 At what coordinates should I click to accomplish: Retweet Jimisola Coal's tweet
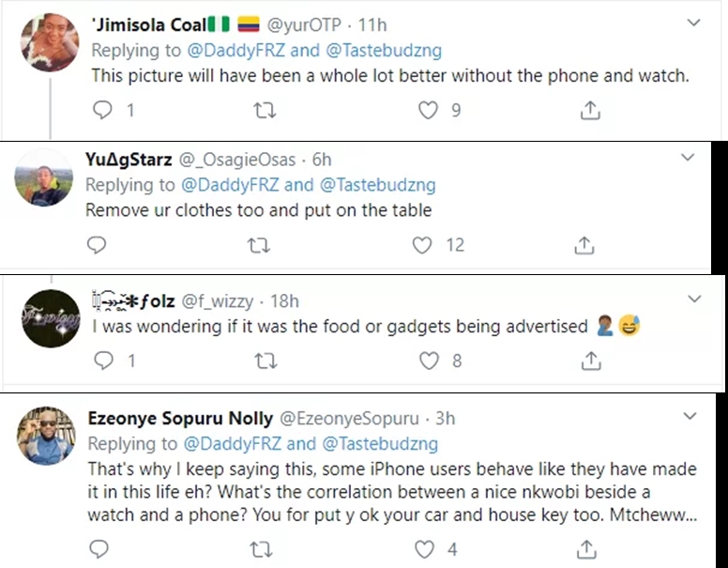[x=265, y=111]
